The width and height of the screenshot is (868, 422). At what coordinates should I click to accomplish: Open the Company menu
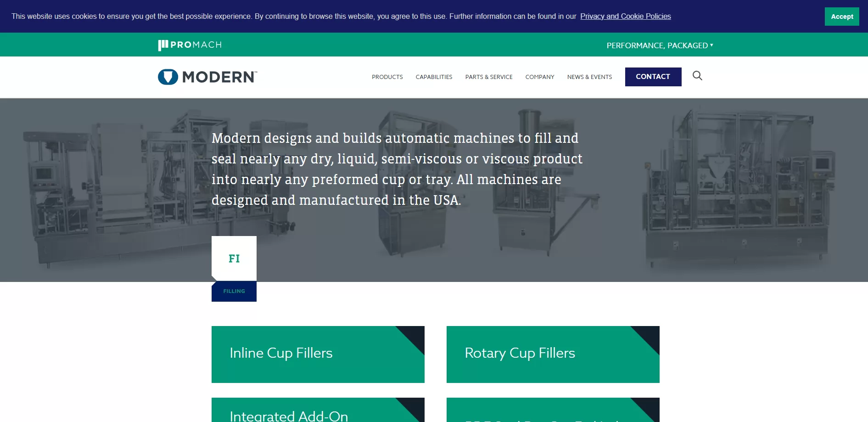(x=539, y=77)
